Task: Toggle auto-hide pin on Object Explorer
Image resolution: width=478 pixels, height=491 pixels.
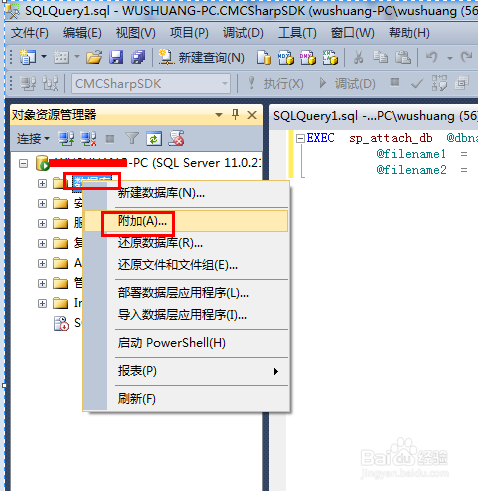Action: point(236,115)
